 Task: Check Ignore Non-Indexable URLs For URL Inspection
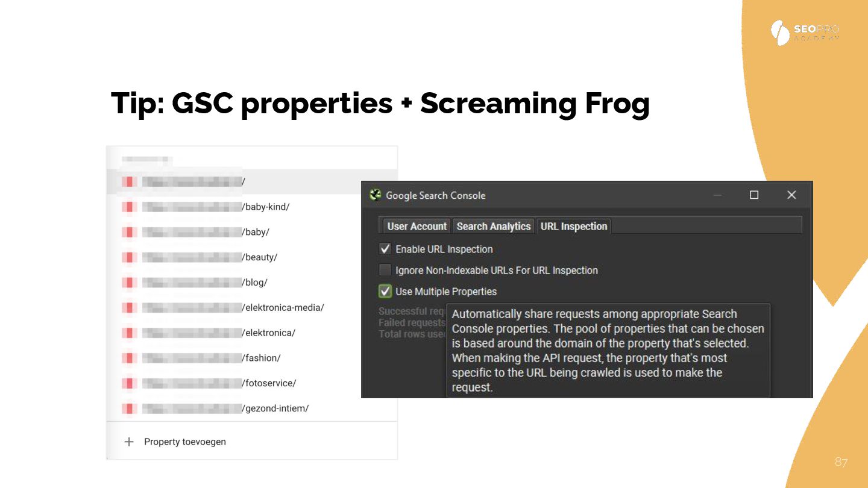click(x=385, y=270)
